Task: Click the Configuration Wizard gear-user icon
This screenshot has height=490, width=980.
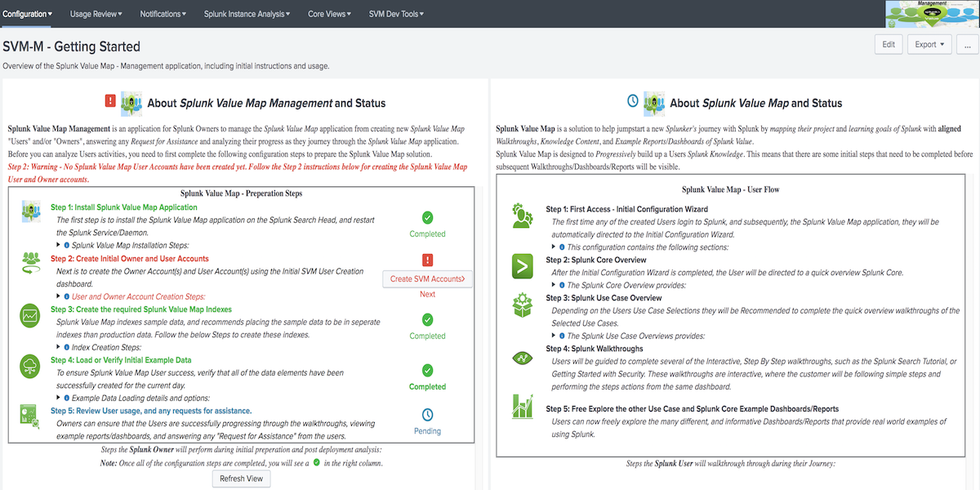Action: (x=523, y=215)
